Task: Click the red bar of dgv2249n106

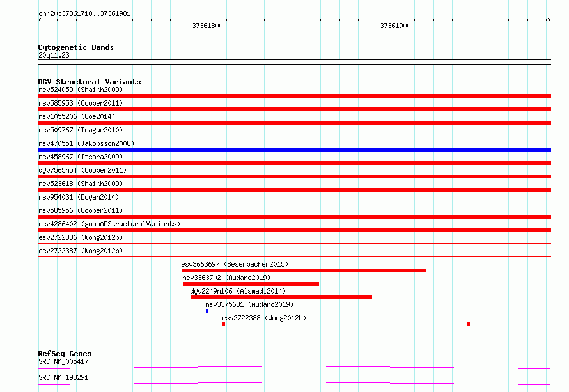Action: 281,297
